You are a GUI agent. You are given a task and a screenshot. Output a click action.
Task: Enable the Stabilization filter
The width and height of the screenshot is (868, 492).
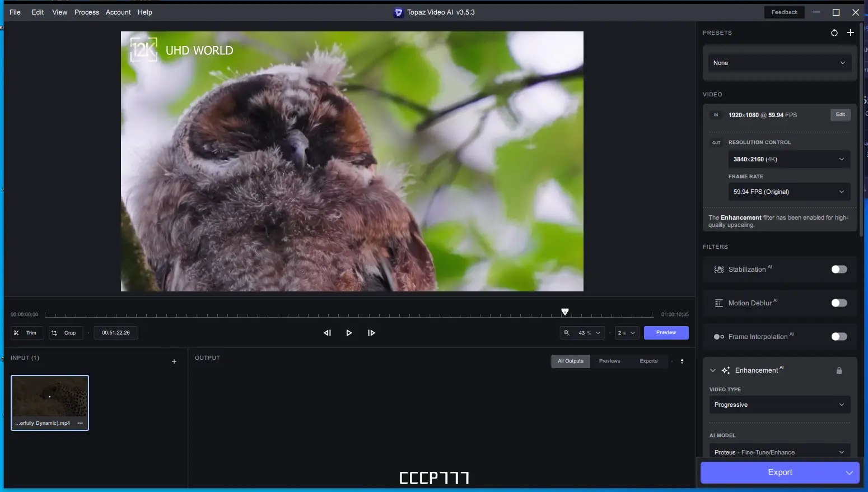(839, 270)
